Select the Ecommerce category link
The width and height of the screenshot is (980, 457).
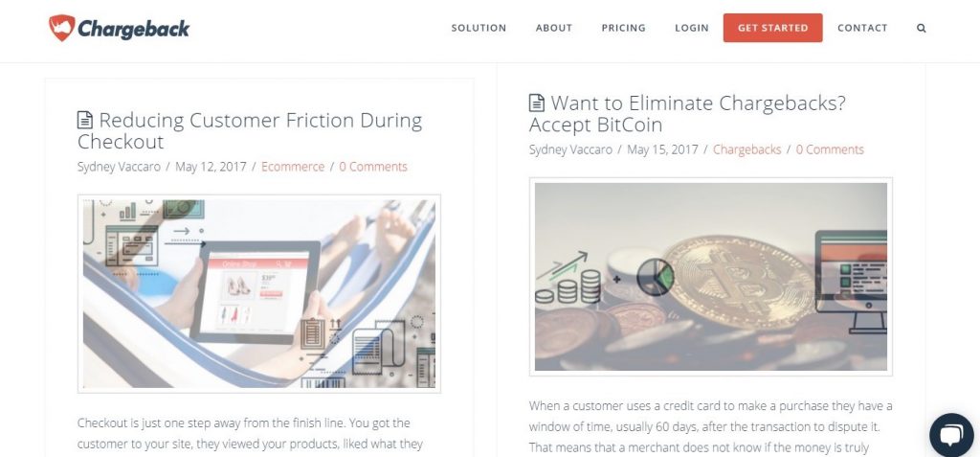pyautogui.click(x=293, y=167)
